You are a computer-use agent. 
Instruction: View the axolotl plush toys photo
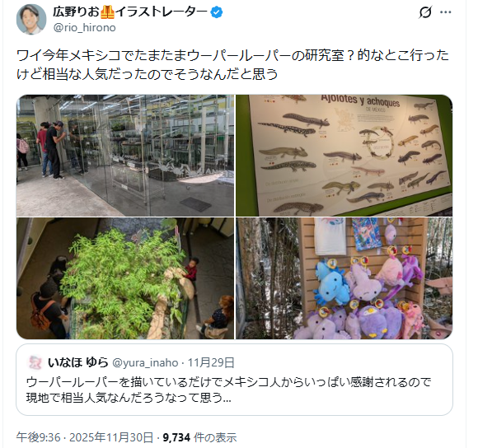(x=344, y=278)
